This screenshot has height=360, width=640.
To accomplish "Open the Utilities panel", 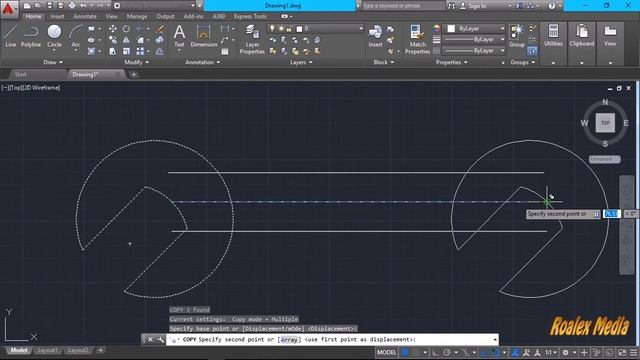I will (x=553, y=36).
